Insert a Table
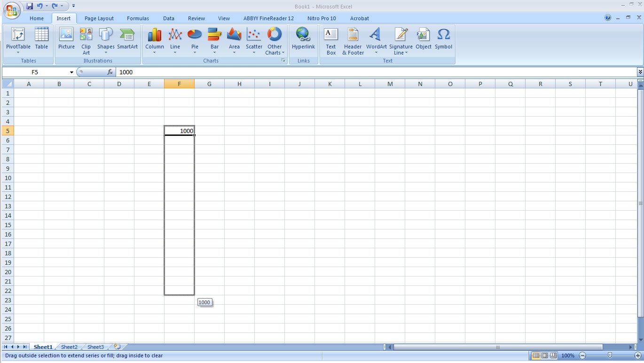 pyautogui.click(x=41, y=40)
